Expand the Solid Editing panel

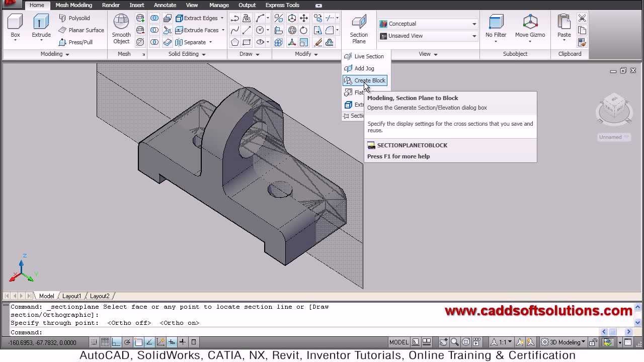[187, 54]
